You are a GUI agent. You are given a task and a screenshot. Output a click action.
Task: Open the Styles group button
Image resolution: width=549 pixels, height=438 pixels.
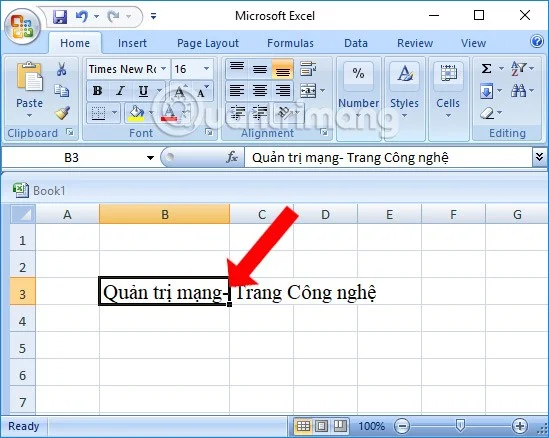pos(404,90)
